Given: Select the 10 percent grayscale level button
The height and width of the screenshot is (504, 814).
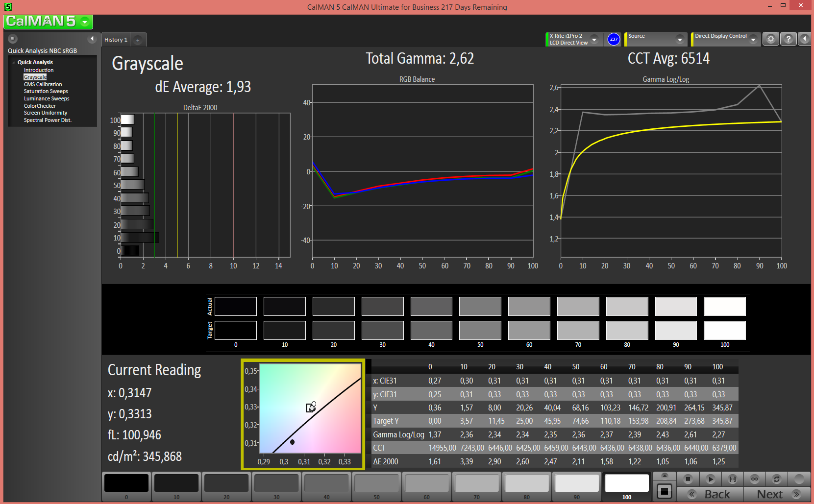Looking at the screenshot, I should (x=176, y=486).
